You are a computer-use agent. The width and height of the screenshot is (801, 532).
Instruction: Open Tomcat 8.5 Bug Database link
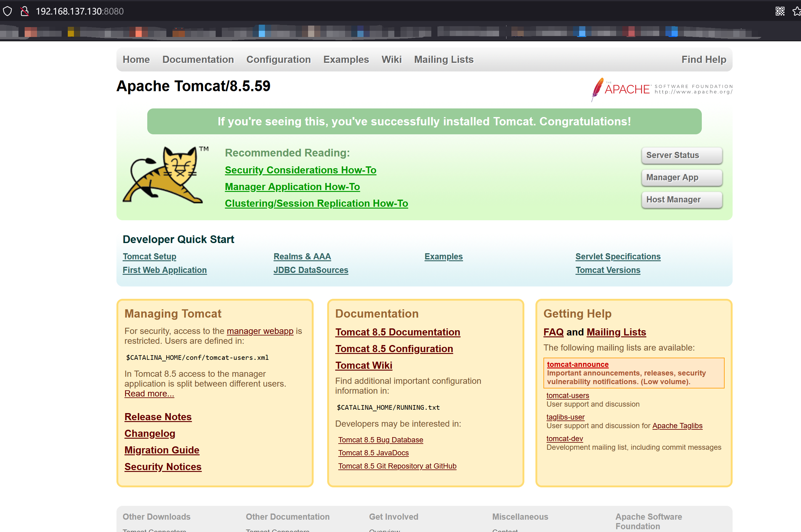pos(381,440)
